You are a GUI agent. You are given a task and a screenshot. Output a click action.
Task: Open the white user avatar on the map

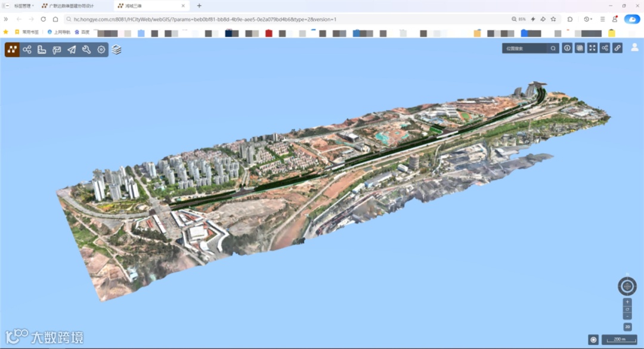coord(634,48)
